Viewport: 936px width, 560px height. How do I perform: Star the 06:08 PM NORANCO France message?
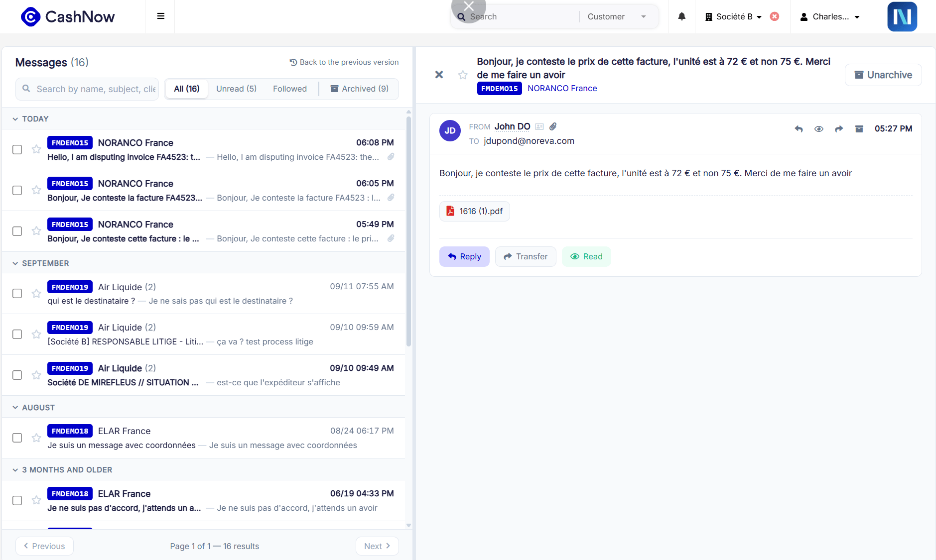point(36,149)
